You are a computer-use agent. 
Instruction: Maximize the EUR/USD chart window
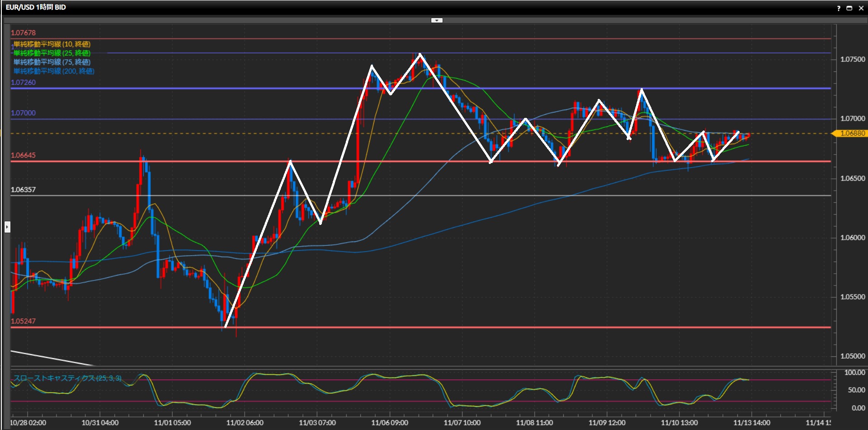(849, 8)
